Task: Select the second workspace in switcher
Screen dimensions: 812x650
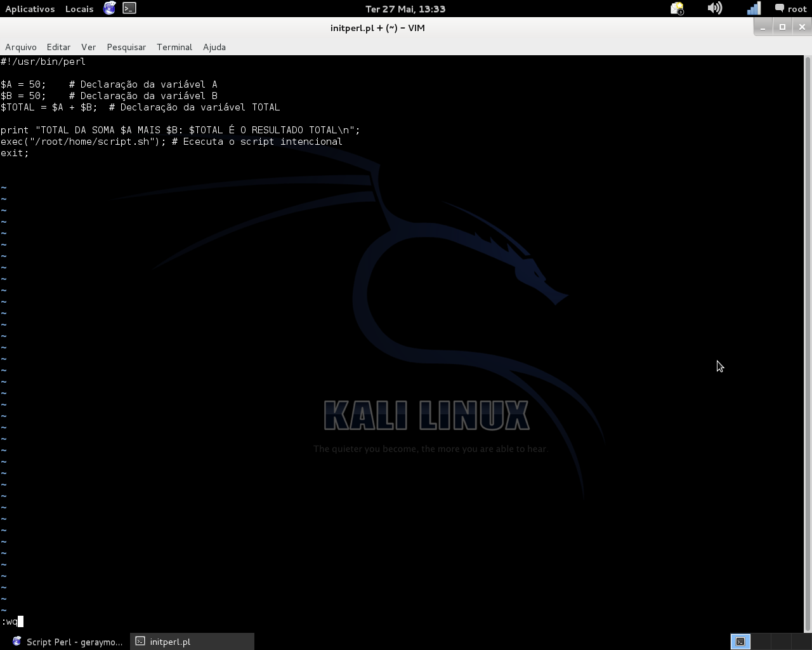Action: pos(761,642)
